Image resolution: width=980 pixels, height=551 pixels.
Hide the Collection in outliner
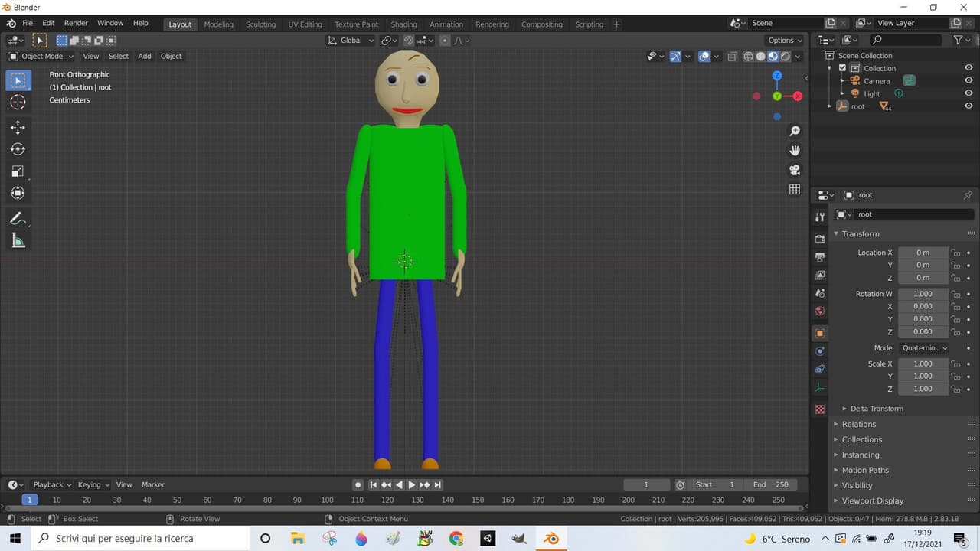[969, 68]
